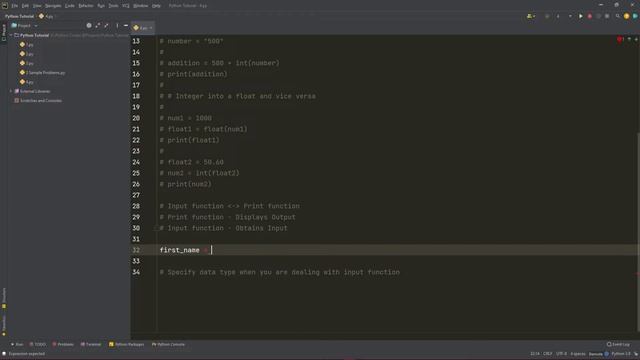Open the Window menu
Screen dimensions: 640x360
point(141,6)
